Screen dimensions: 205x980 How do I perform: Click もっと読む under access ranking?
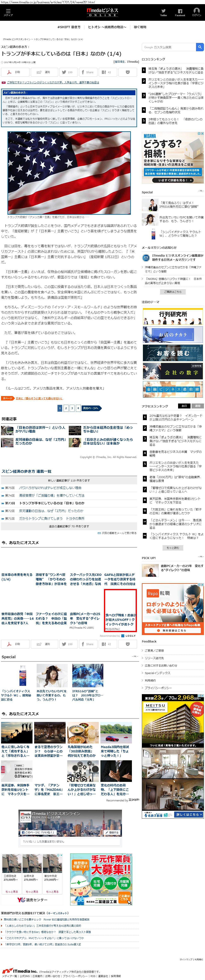173,548
